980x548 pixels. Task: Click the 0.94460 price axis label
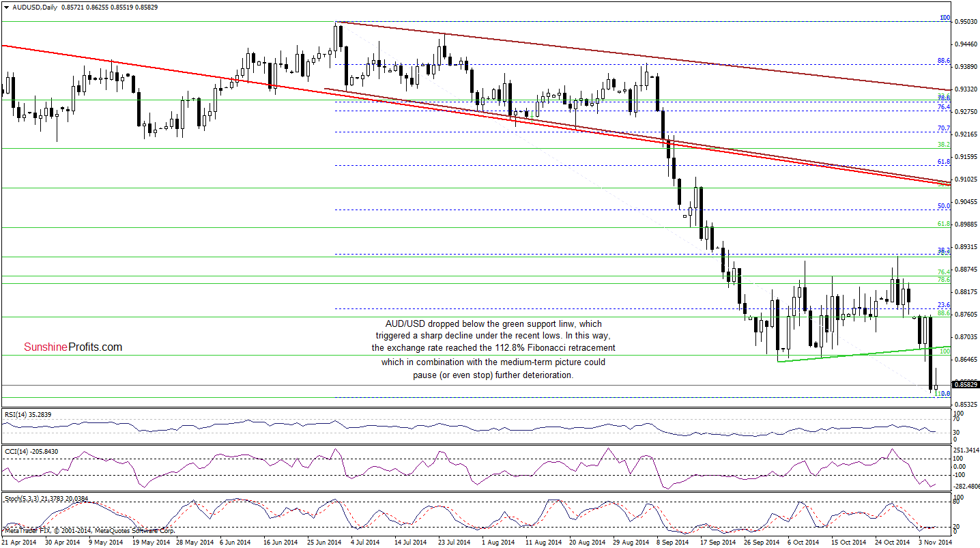(965, 44)
